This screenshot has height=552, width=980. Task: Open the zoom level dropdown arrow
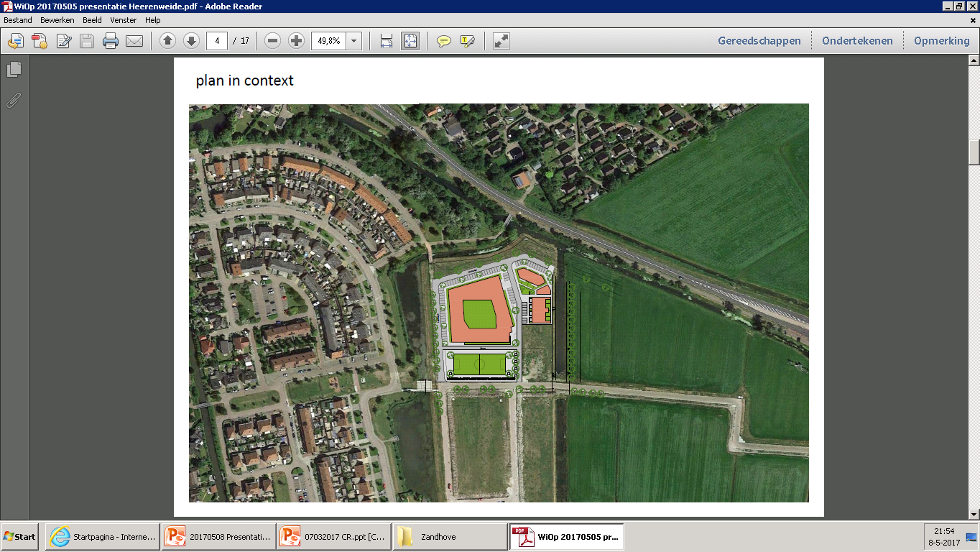click(x=353, y=41)
